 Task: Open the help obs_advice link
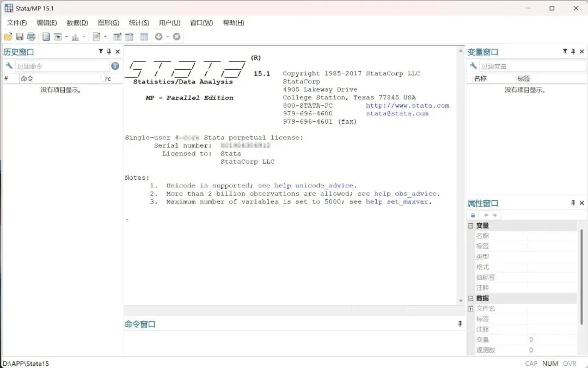[406, 194]
